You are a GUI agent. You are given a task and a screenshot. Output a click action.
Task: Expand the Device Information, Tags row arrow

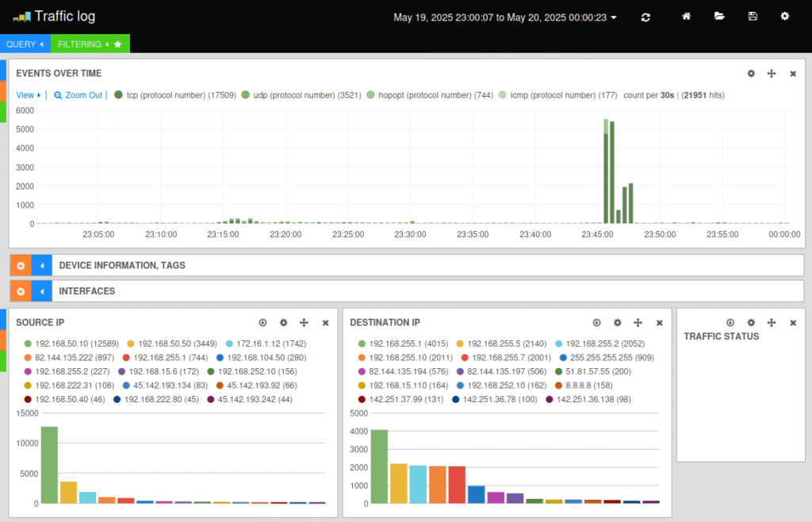42,266
